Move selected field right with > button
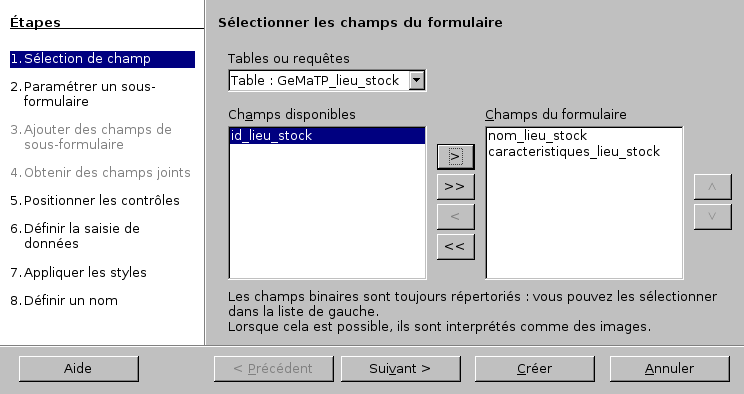Viewport: 744px width, 394px height. (456, 157)
